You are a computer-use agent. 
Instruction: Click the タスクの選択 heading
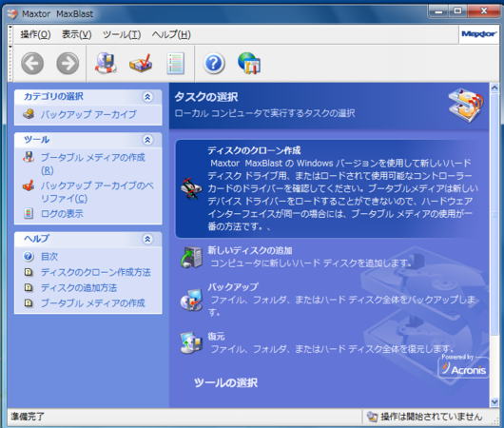(x=206, y=97)
